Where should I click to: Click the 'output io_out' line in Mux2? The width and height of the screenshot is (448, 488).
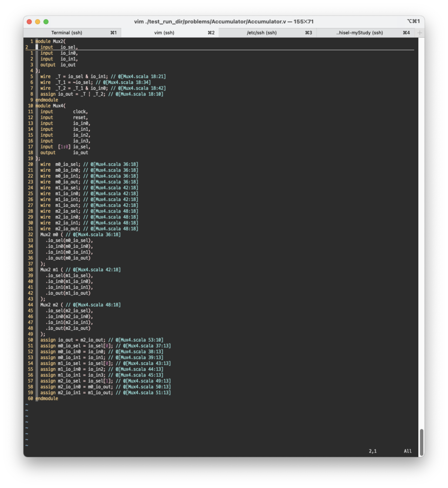point(58,65)
